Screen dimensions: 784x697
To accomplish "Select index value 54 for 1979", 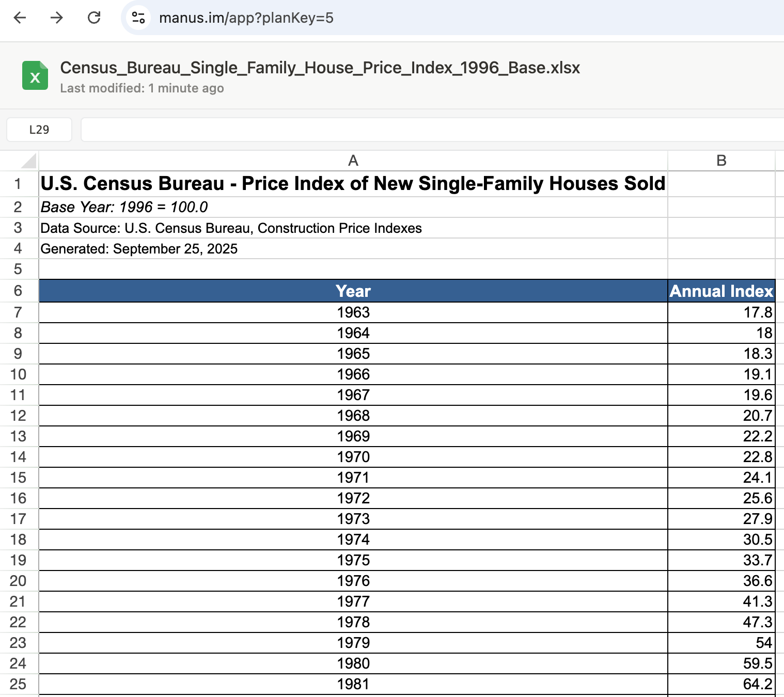I will pos(722,643).
